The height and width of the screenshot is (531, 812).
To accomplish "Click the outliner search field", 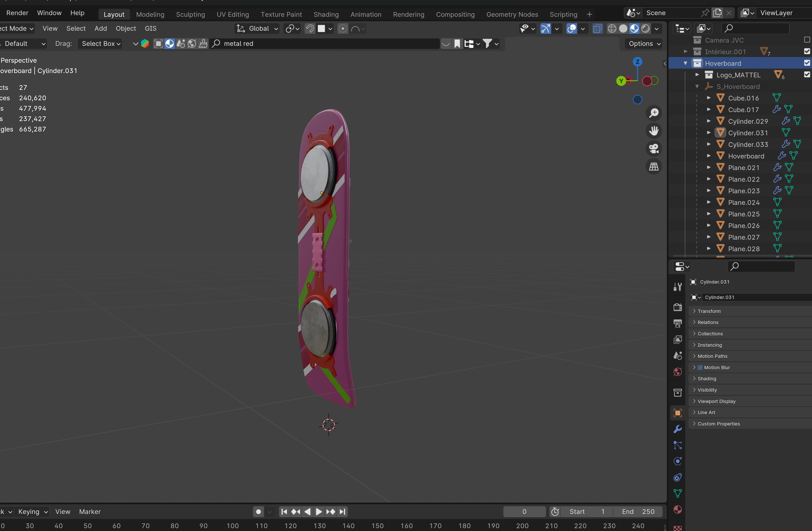I will tap(755, 28).
